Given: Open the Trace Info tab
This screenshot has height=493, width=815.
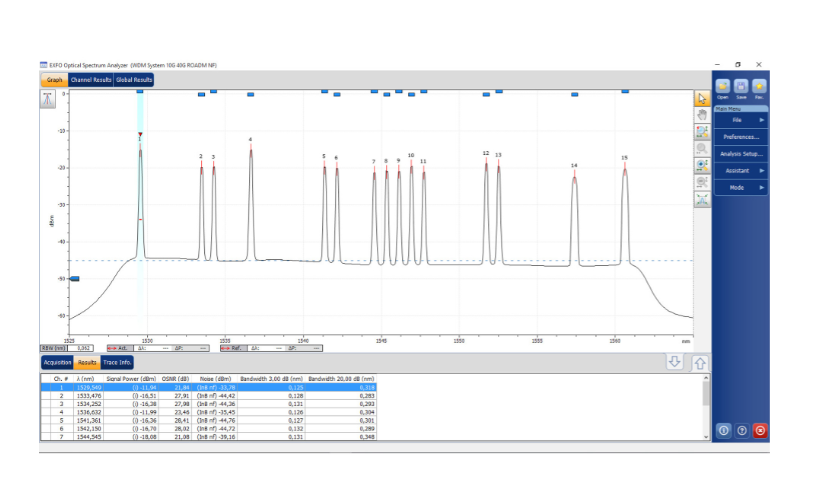Looking at the screenshot, I should point(118,362).
